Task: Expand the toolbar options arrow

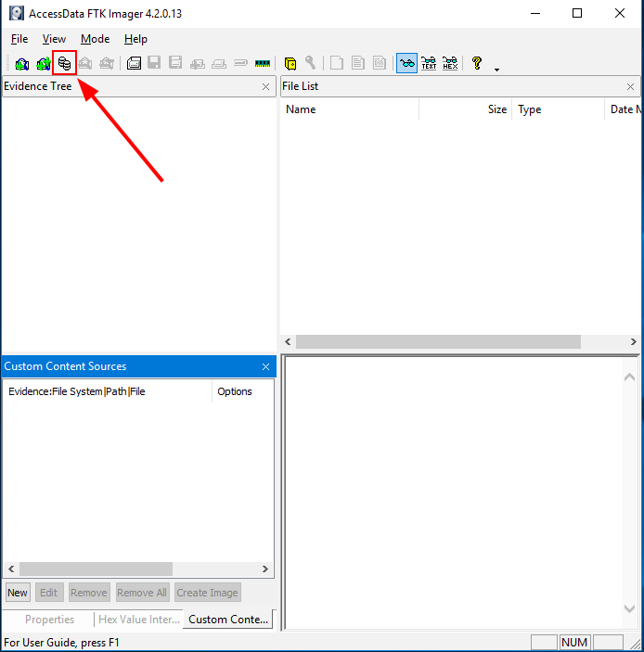Action: click(x=496, y=69)
